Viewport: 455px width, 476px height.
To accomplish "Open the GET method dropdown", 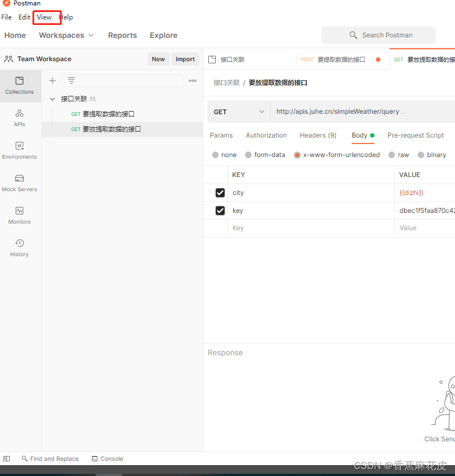I will pyautogui.click(x=239, y=112).
